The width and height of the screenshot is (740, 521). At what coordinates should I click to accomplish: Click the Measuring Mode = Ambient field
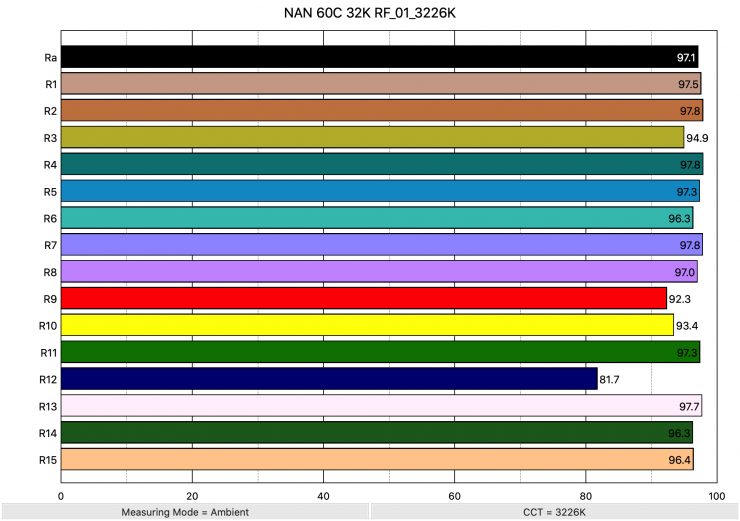(x=184, y=512)
